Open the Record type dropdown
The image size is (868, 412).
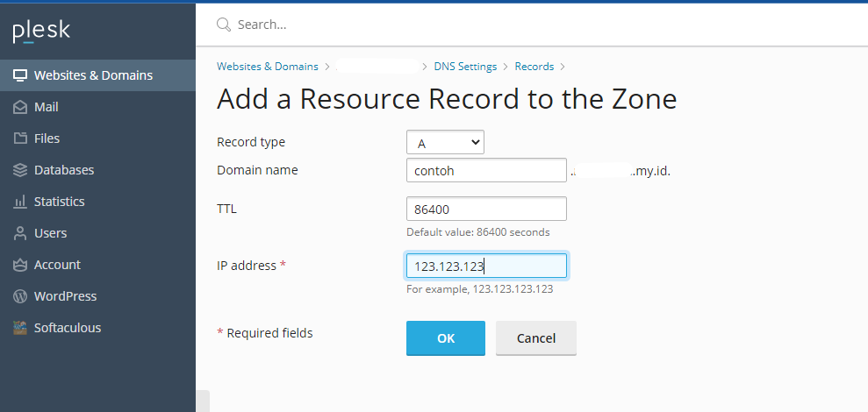445,142
